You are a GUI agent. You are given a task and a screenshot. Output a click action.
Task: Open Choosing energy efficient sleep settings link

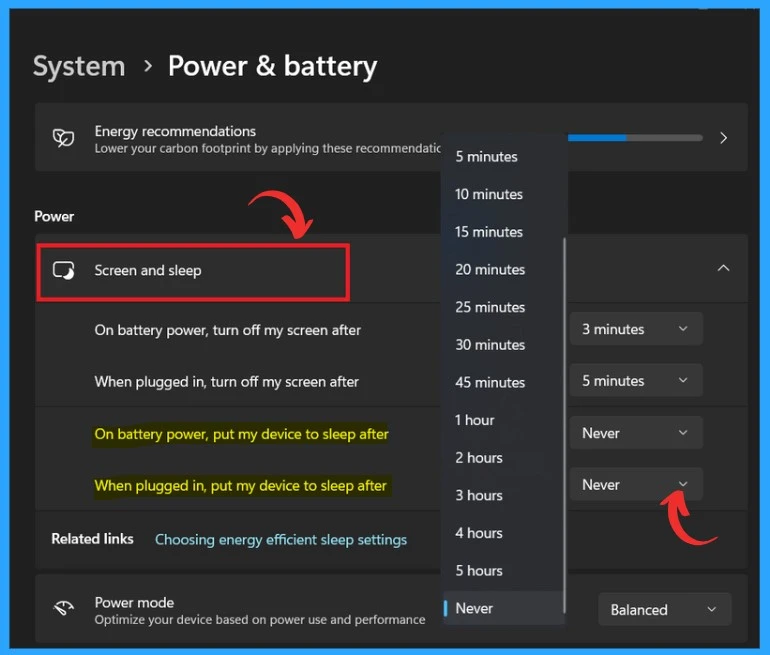pyautogui.click(x=281, y=540)
